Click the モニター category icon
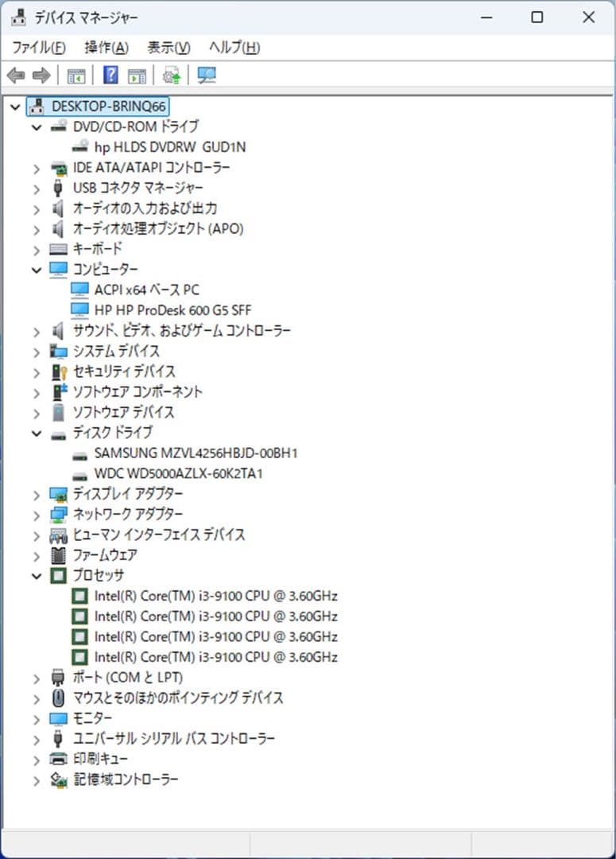 [58, 718]
